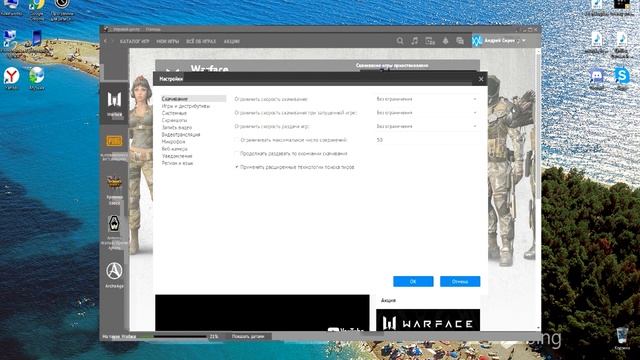Open the speed limit while game running dropdown
640x360 pixels.
(426, 113)
